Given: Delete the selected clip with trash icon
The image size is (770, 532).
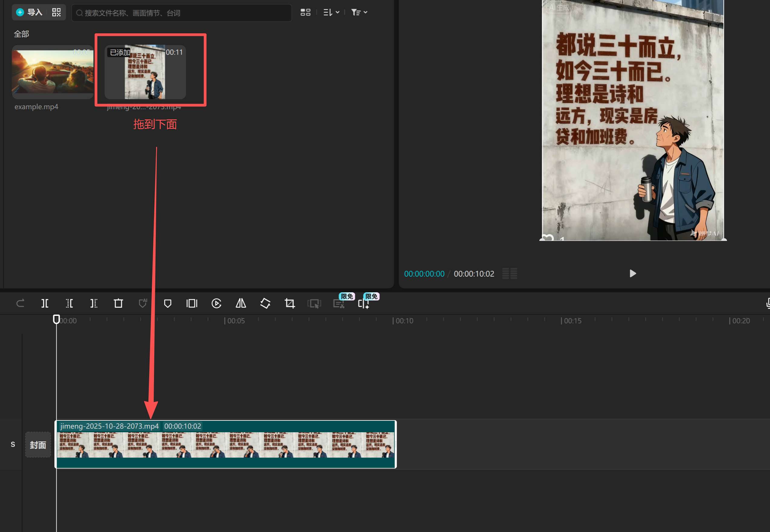Looking at the screenshot, I should (118, 303).
